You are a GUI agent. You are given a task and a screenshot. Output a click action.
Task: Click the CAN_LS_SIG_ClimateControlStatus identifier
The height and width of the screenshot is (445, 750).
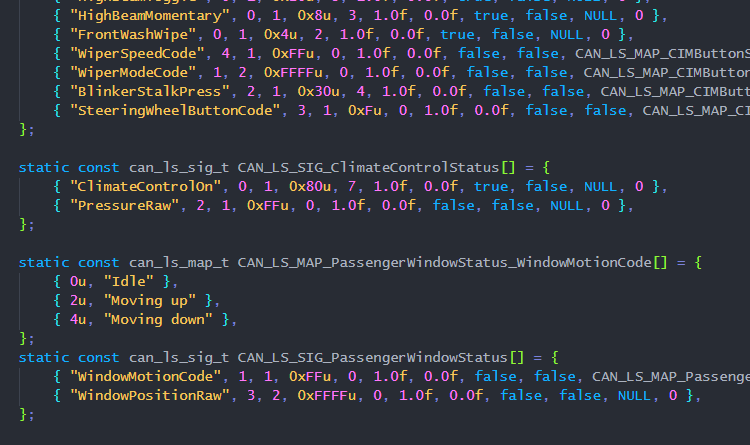[368, 168]
